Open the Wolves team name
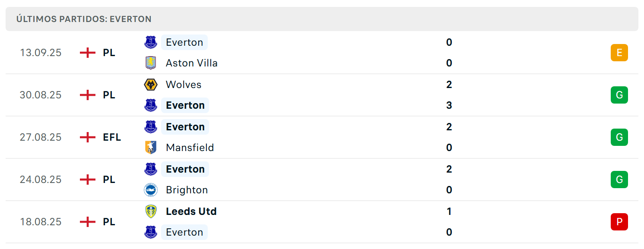644x249 pixels. [x=184, y=85]
